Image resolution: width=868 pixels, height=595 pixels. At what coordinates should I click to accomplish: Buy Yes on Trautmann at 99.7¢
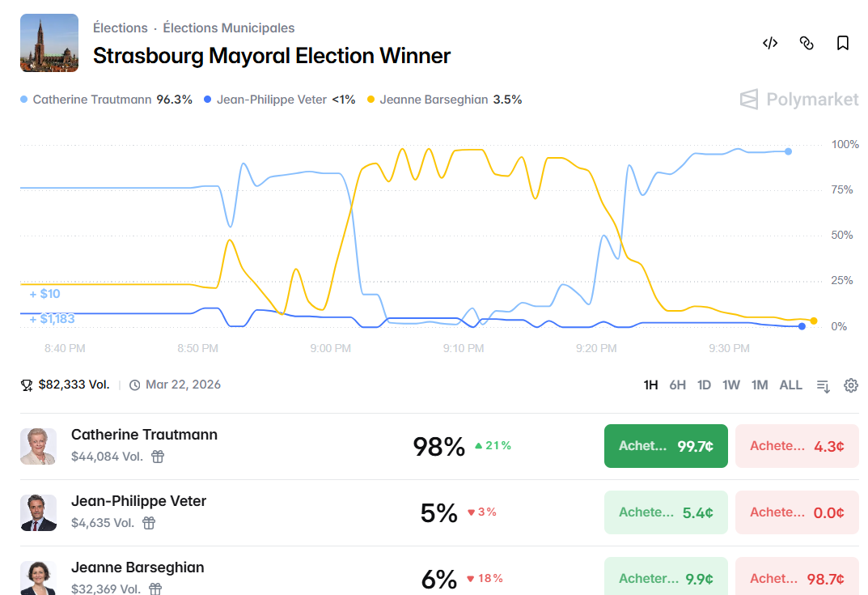point(666,446)
